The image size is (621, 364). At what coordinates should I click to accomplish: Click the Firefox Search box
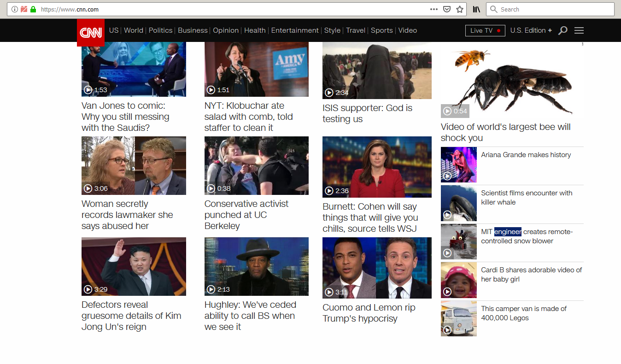[550, 9]
